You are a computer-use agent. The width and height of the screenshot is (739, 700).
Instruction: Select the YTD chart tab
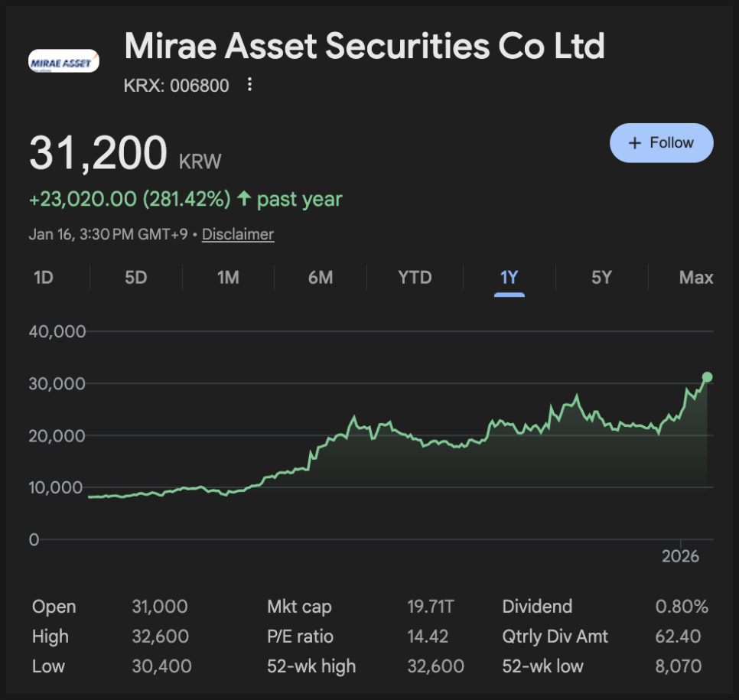[x=415, y=277]
